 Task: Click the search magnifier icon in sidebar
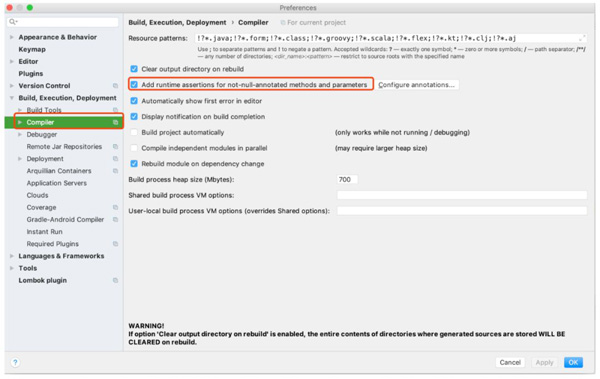click(13, 22)
